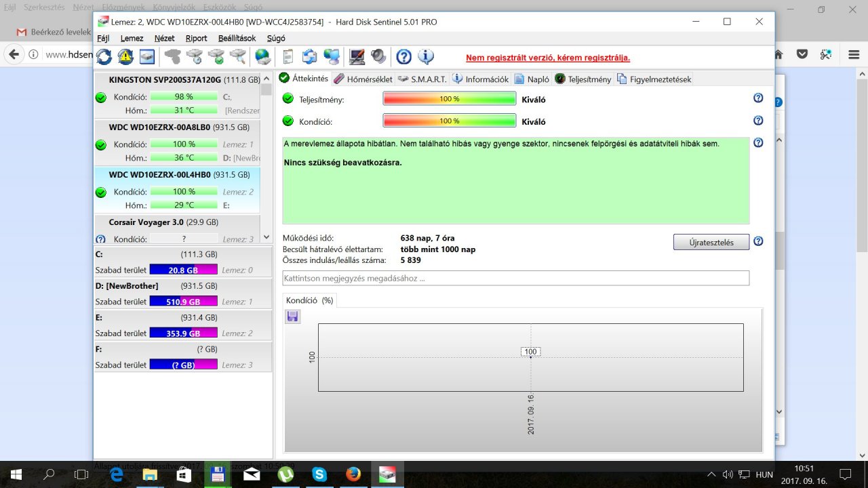Open the report document toolbar icon
The image size is (868, 488).
pos(288,56)
